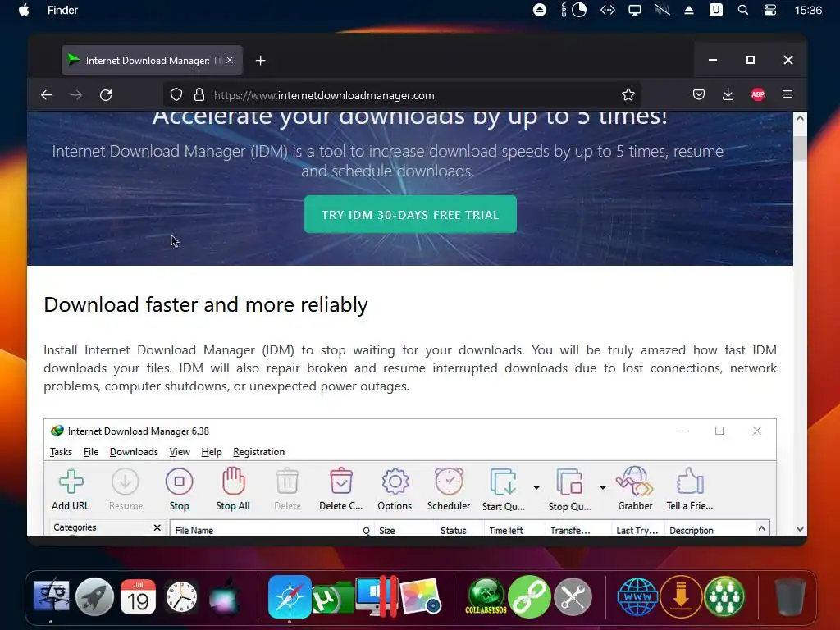Click the Size column header
Screen dimensions: 840x630
point(405,530)
